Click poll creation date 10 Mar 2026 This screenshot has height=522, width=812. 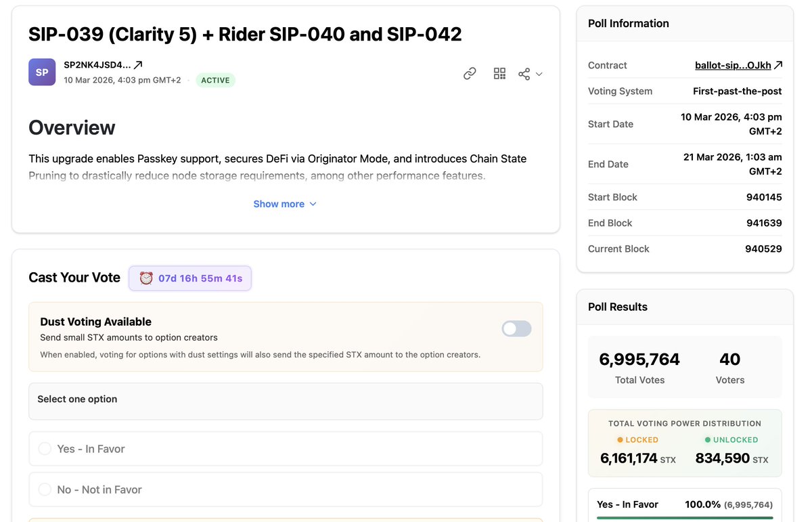[122, 80]
